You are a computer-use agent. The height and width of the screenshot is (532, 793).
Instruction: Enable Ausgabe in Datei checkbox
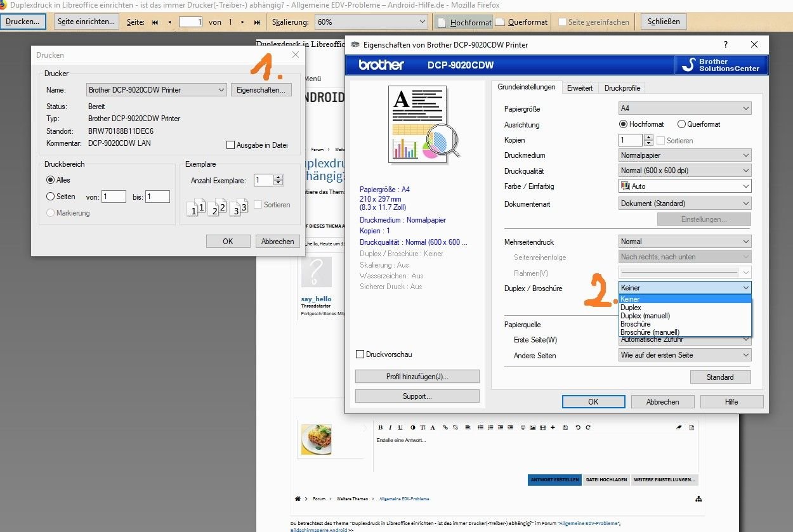point(230,145)
